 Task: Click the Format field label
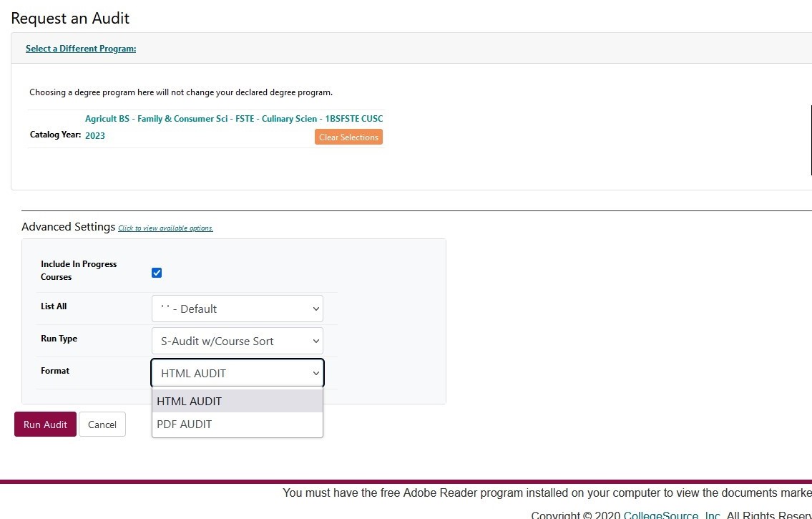point(55,371)
